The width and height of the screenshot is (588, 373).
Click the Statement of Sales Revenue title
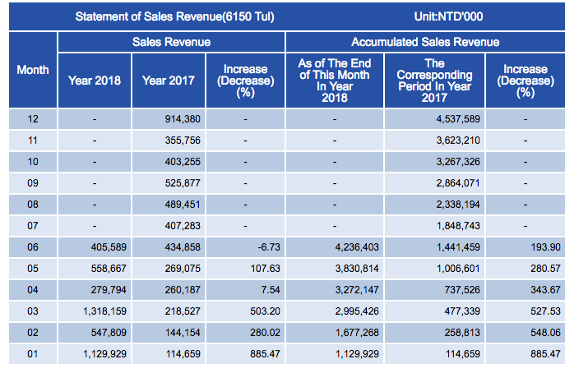[174, 16]
